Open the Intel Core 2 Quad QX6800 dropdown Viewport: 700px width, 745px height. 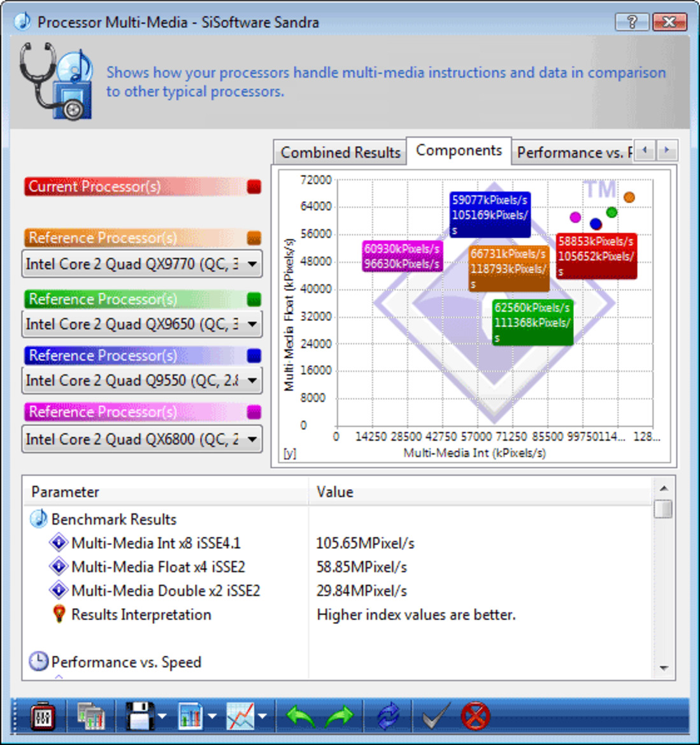pyautogui.click(x=142, y=439)
